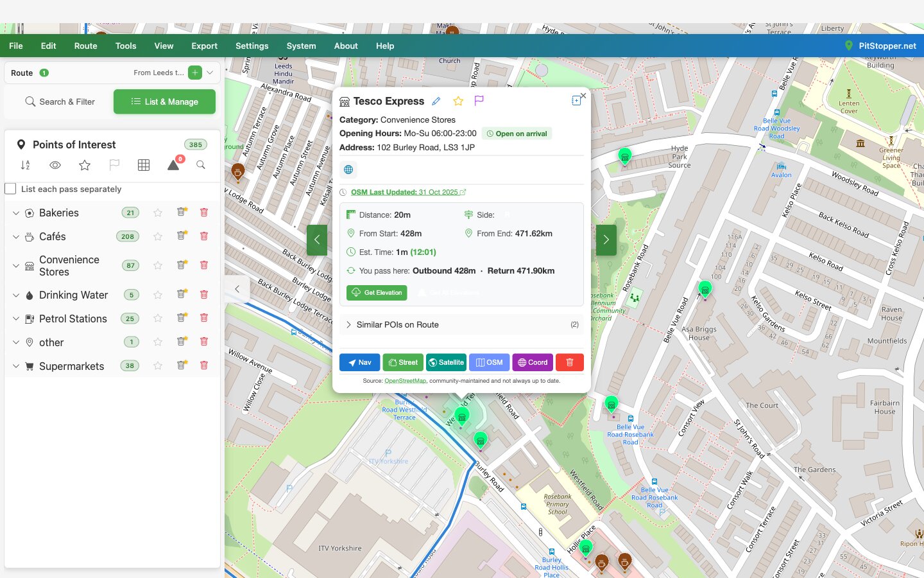Click the OSM button in the popup
Image resolution: width=924 pixels, height=578 pixels.
point(489,362)
